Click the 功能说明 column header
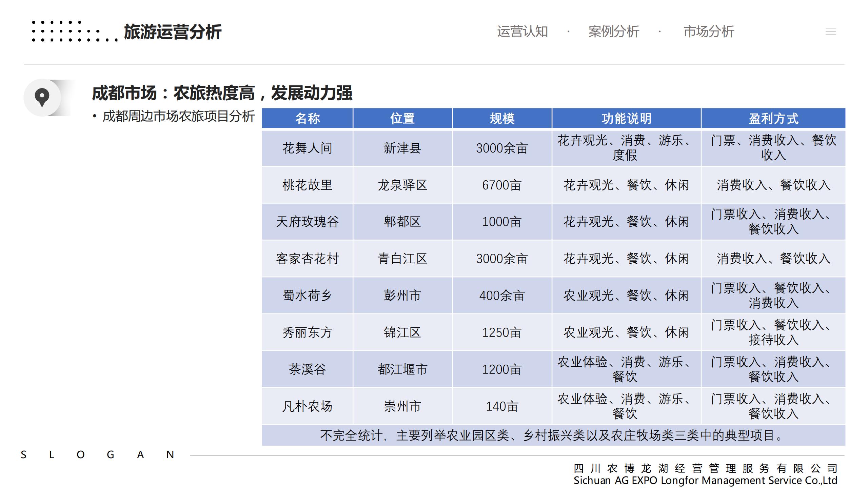Image resolution: width=868 pixels, height=488 pixels. (x=626, y=119)
